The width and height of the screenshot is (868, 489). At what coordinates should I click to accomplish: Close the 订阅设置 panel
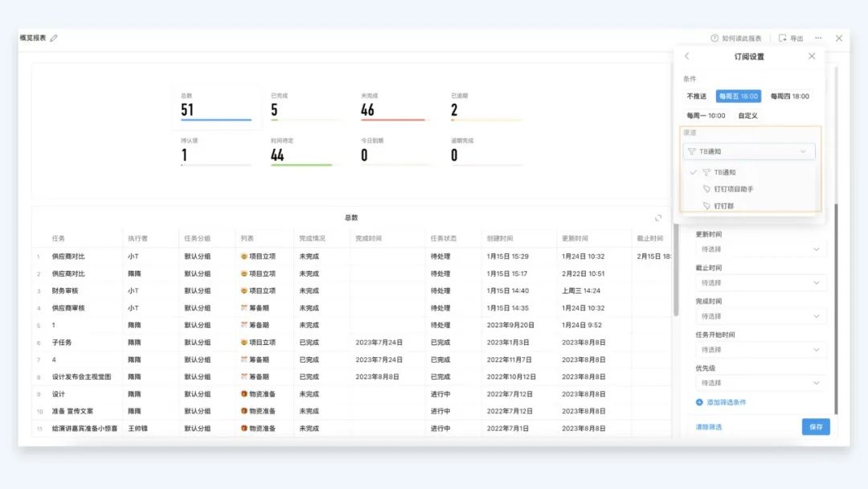coord(812,56)
